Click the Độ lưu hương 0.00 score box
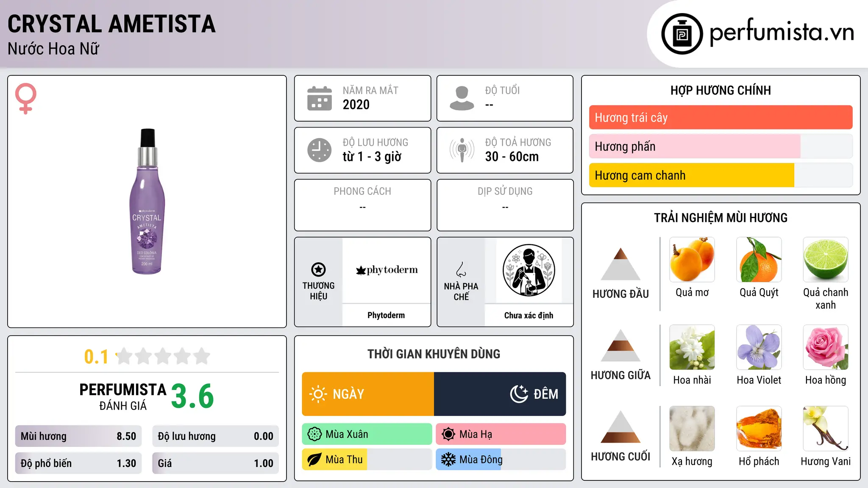The width and height of the screenshot is (868, 488). [x=215, y=436]
